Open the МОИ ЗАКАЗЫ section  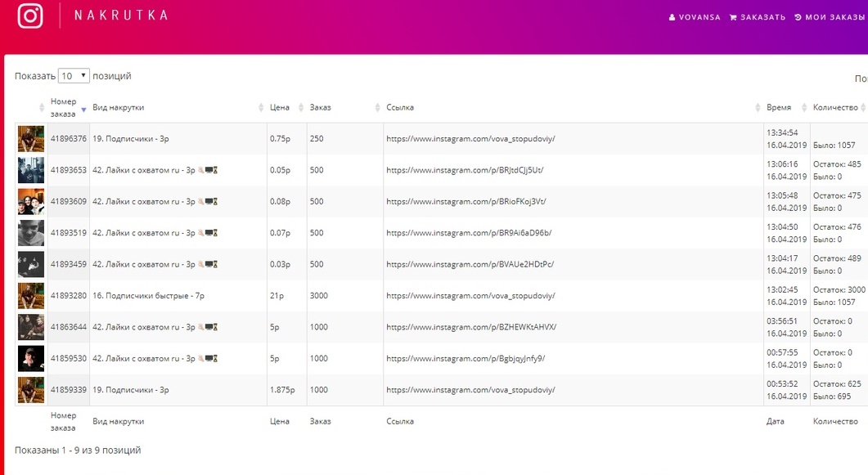(x=830, y=17)
